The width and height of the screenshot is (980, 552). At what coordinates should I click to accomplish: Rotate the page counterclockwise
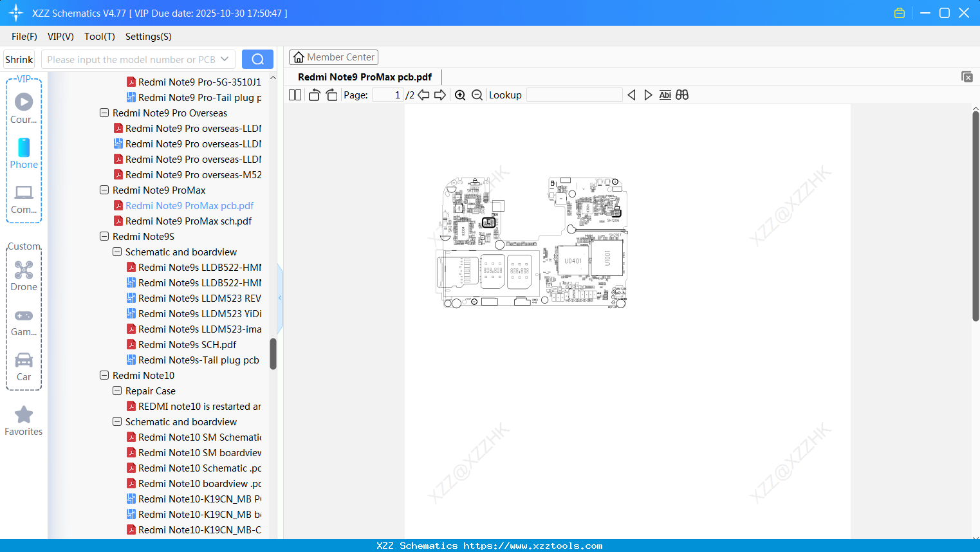click(314, 95)
